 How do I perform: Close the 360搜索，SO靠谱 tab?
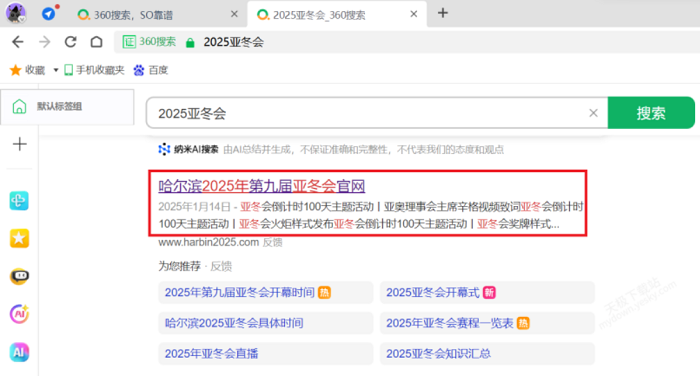point(234,14)
